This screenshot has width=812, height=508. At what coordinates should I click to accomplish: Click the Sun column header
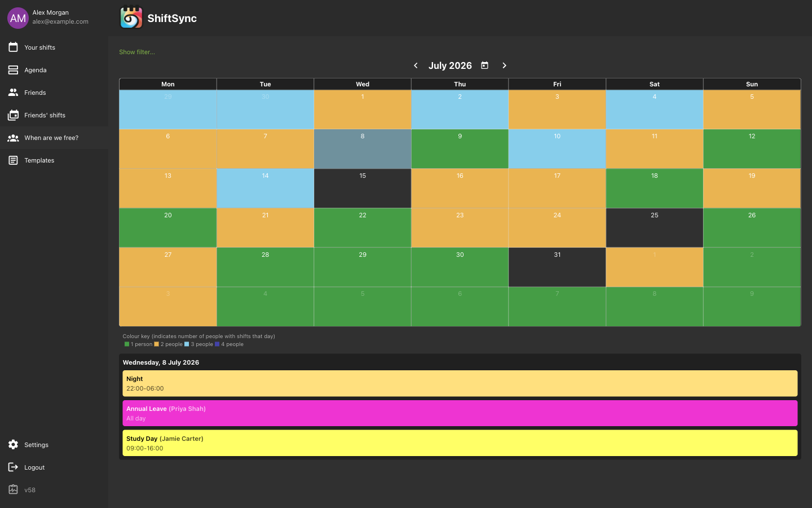coord(752,84)
